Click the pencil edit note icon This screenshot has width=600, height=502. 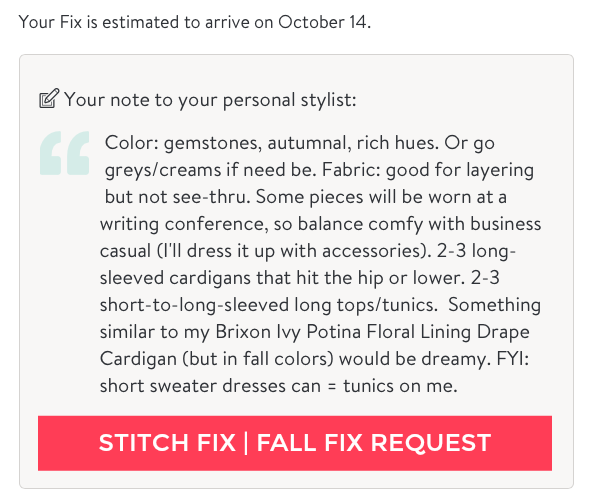49,98
